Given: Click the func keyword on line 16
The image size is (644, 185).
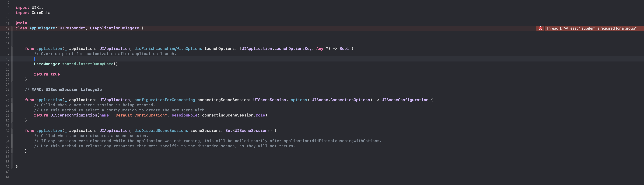Looking at the screenshot, I should [30, 49].
